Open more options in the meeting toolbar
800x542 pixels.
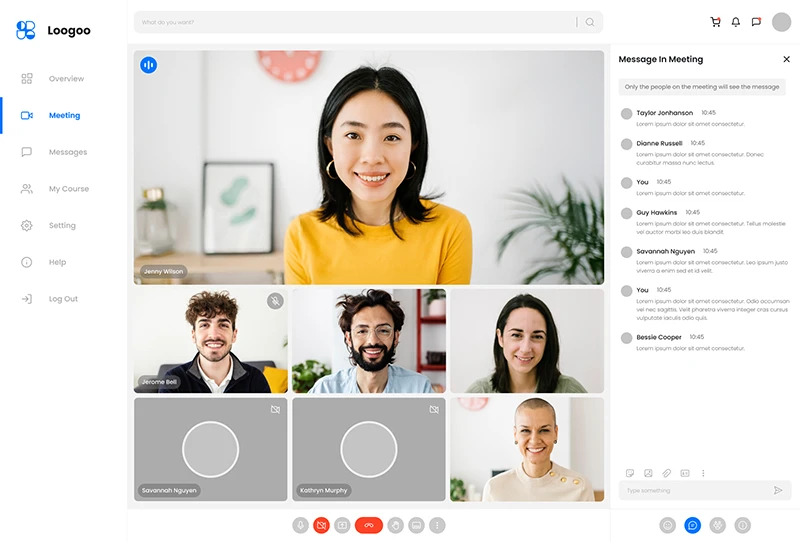[437, 525]
